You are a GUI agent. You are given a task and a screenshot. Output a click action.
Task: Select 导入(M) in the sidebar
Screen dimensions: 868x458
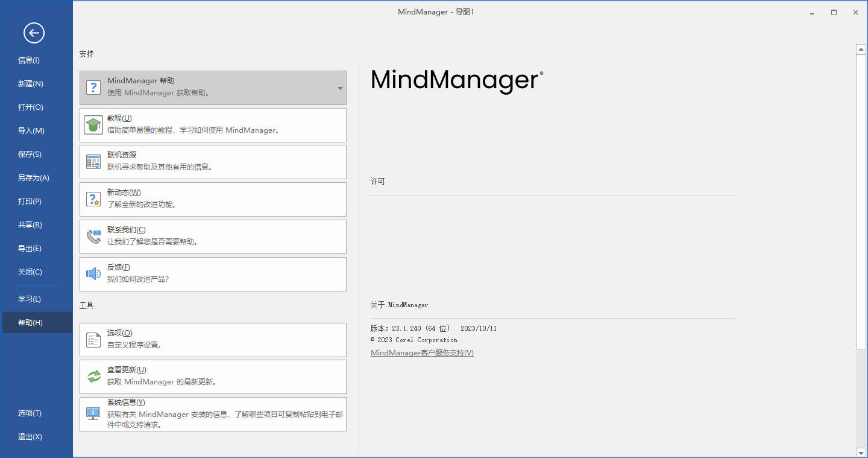36,131
